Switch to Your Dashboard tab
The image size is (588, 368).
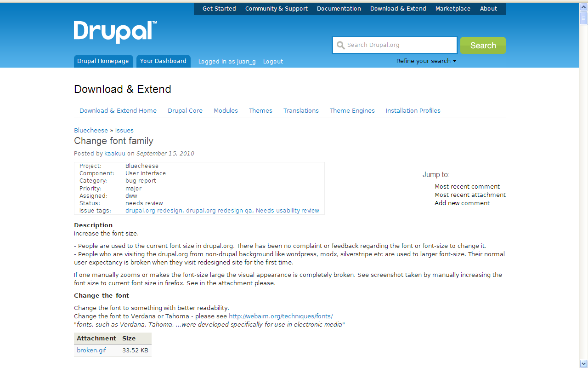pos(163,61)
